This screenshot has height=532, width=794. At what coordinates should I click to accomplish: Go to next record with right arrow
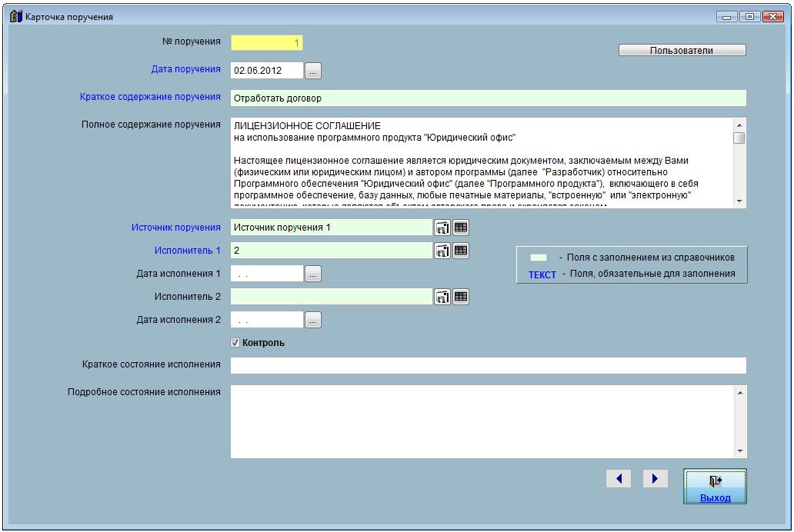point(655,479)
